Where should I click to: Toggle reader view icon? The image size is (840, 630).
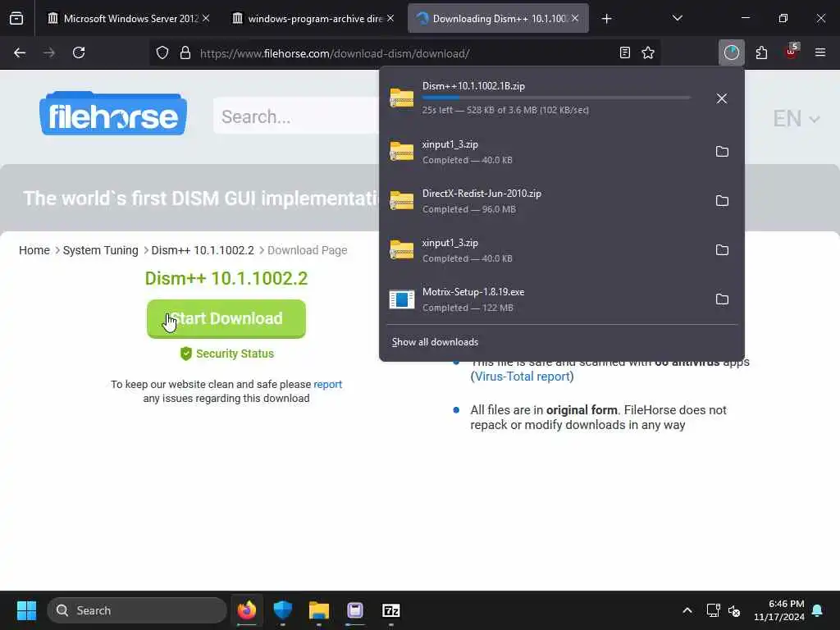pos(624,53)
